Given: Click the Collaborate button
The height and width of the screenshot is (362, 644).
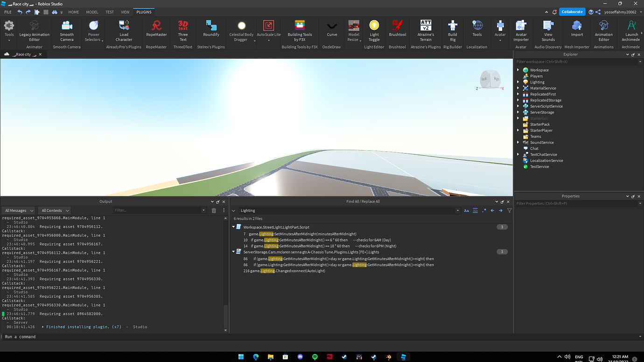Looking at the screenshot, I should tap(572, 11).
